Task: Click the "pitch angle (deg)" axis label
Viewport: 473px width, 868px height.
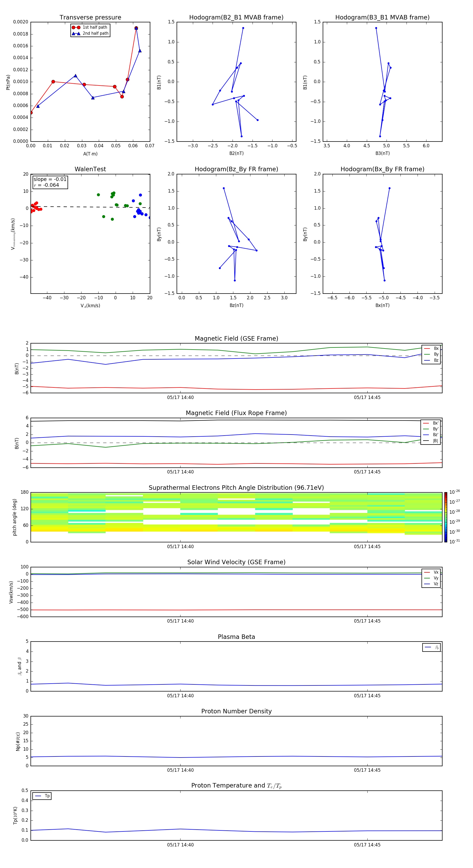Action: point(14,517)
